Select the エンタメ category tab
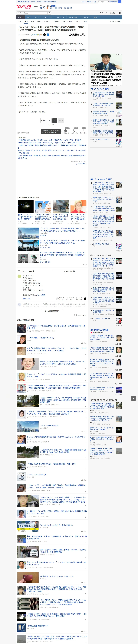 tap(47, 21)
